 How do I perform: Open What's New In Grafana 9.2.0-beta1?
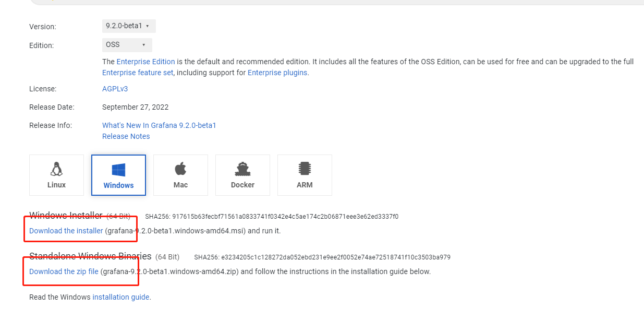[159, 125]
